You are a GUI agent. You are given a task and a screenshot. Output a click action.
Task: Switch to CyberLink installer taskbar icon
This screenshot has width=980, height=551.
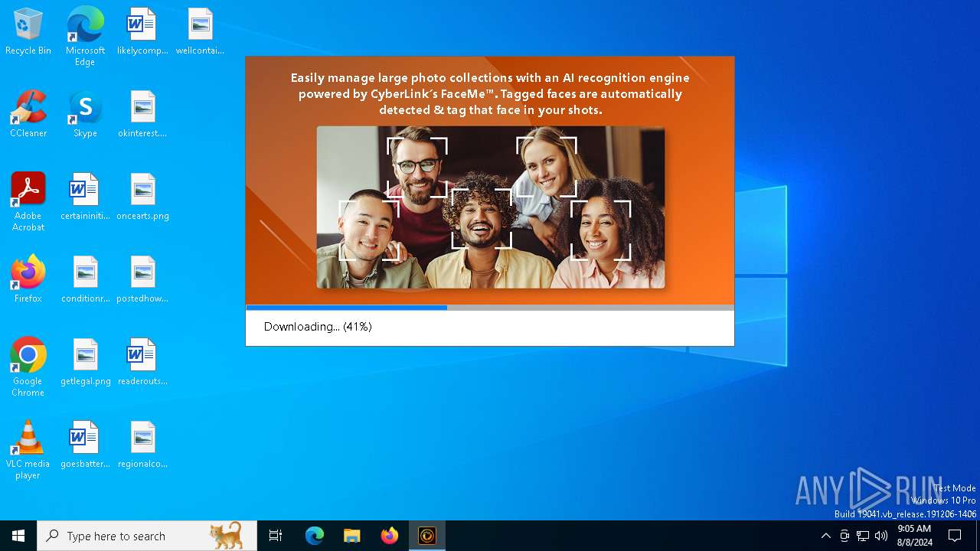tap(426, 536)
